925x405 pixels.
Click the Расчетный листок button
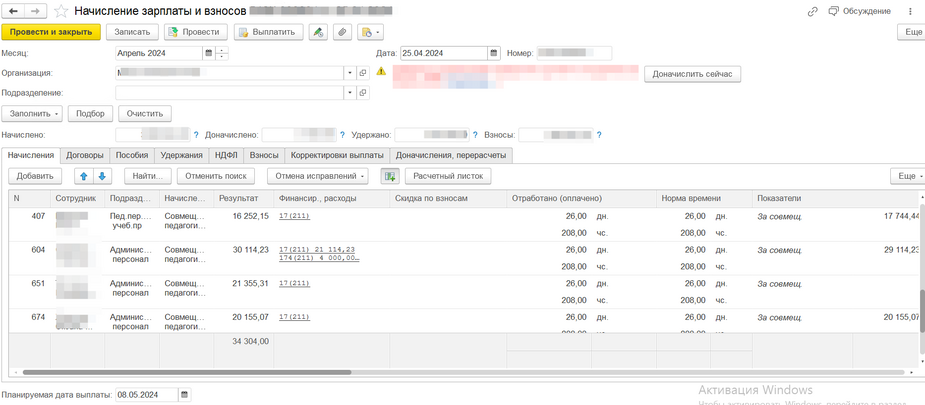click(x=447, y=176)
